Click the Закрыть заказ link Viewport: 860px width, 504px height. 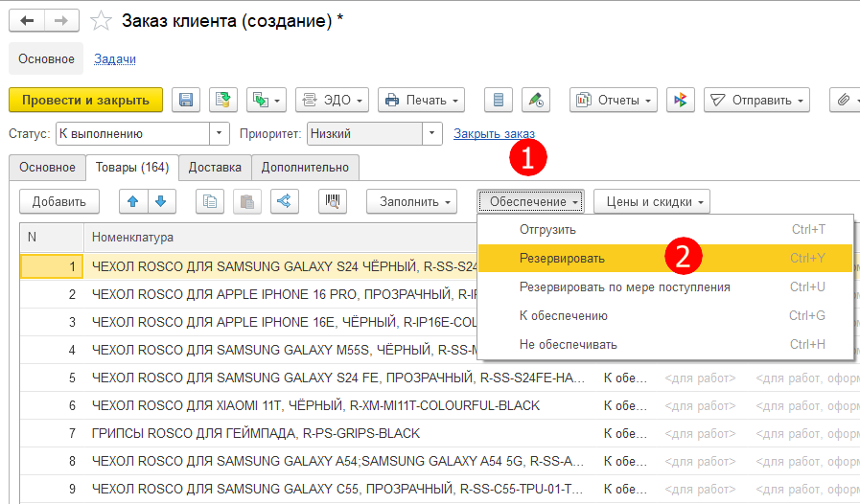tap(494, 134)
